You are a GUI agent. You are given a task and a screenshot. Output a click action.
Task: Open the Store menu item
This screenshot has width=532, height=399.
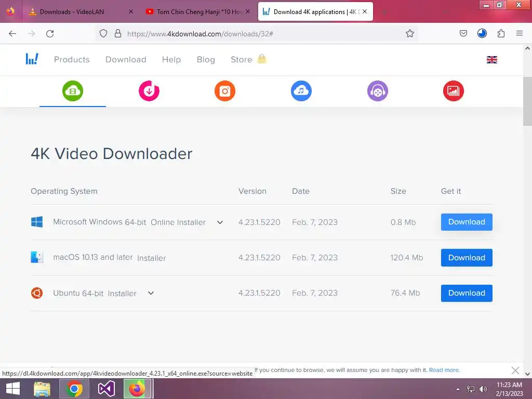coord(241,59)
